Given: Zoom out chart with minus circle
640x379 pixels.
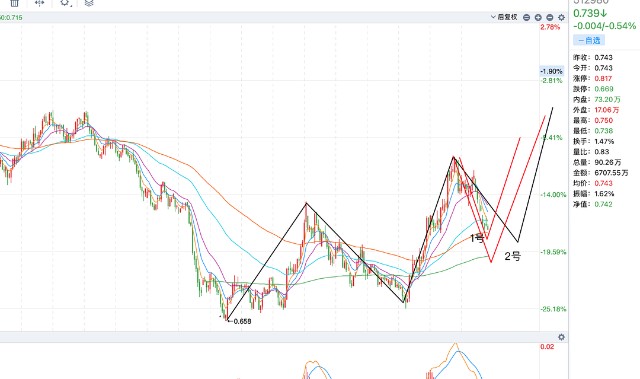Looking at the screenshot, I should tap(550, 18).
